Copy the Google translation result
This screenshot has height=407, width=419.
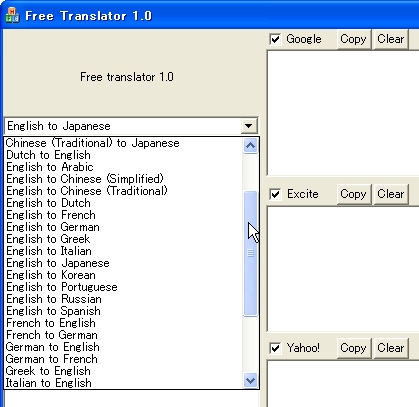pyautogui.click(x=353, y=39)
